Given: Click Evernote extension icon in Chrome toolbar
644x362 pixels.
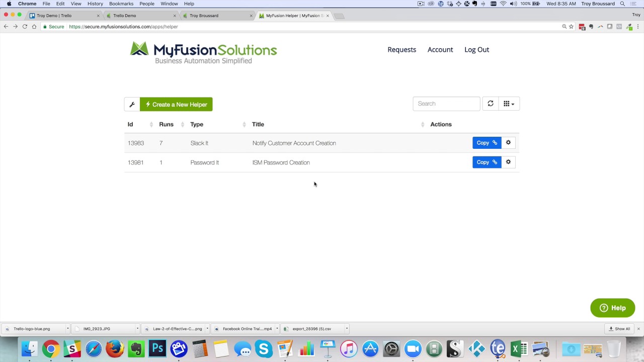Looking at the screenshot, I should [x=591, y=27].
